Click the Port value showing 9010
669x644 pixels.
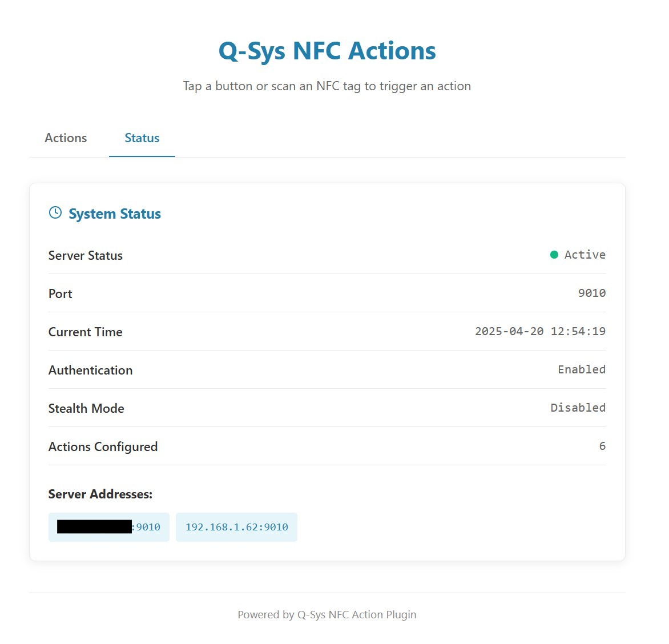pyautogui.click(x=592, y=293)
